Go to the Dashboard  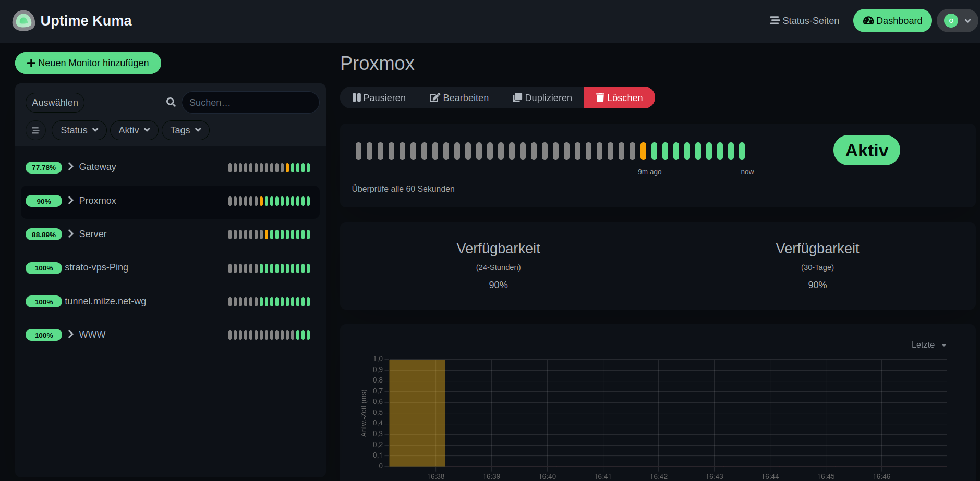tap(892, 21)
